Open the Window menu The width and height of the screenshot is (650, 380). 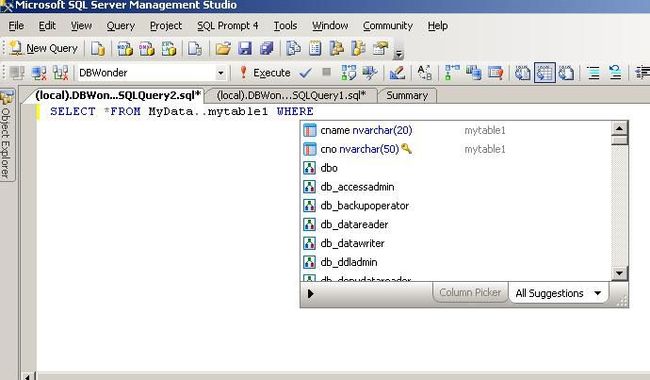330,26
